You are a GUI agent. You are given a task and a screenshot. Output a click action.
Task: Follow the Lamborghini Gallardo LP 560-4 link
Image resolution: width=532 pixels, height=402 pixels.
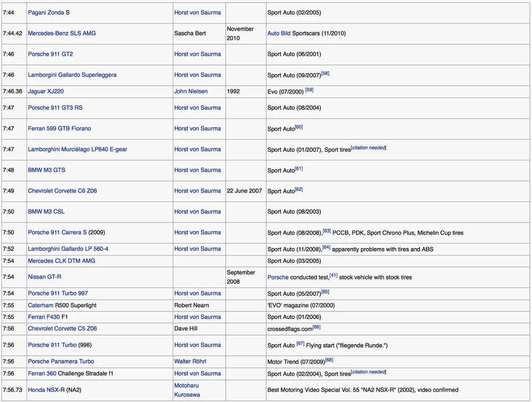pyautogui.click(x=68, y=249)
